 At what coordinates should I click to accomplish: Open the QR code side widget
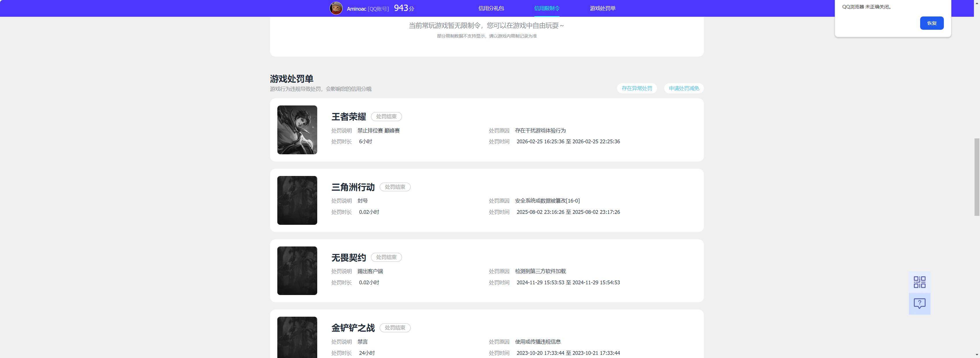[x=920, y=282]
